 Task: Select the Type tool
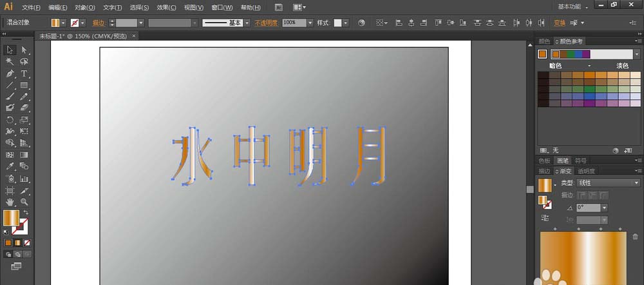click(24, 74)
